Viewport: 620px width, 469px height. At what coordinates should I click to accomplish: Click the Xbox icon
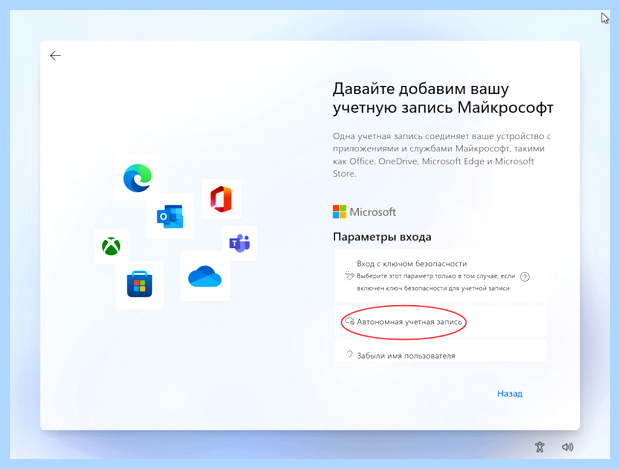111,246
